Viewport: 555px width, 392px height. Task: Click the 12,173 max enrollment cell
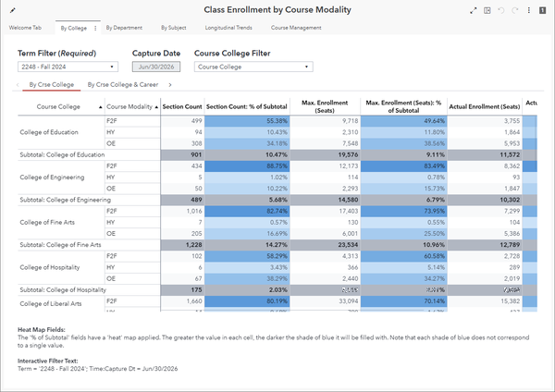click(325, 165)
